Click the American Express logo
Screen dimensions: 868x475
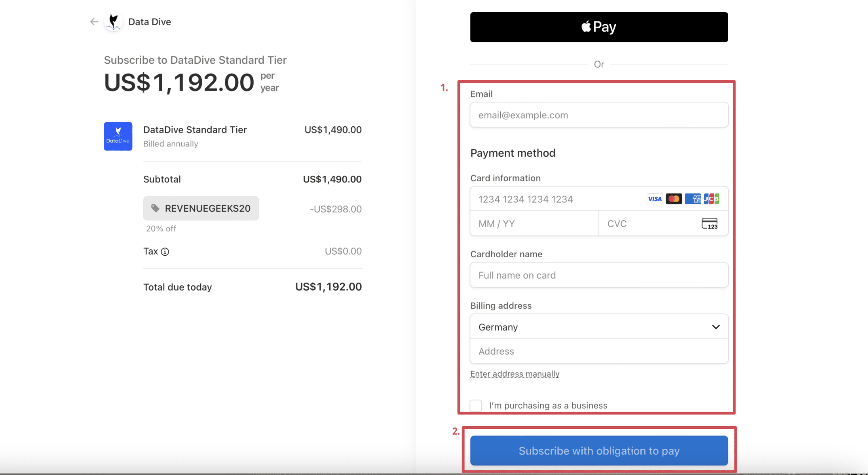click(x=693, y=199)
